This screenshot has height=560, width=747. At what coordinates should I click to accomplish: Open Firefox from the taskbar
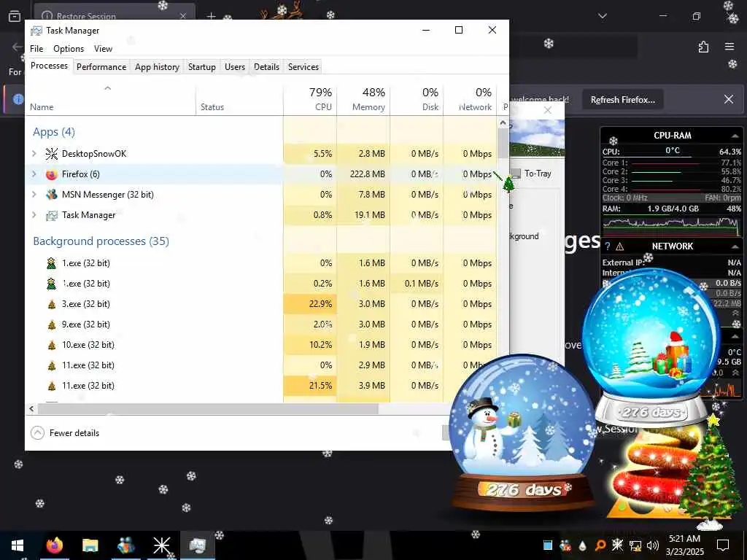(x=54, y=545)
